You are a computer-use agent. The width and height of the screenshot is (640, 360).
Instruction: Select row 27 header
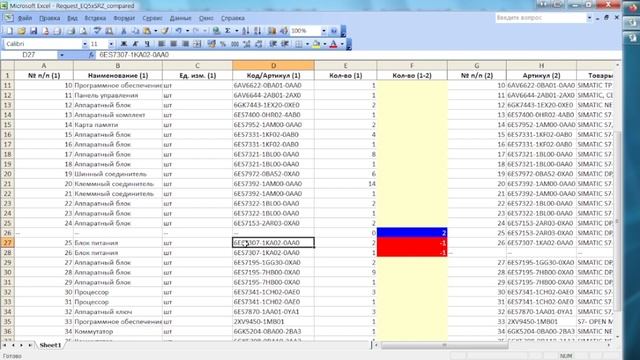[x=7, y=243]
